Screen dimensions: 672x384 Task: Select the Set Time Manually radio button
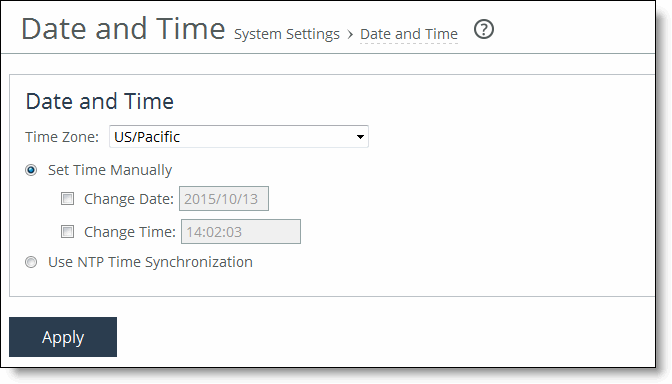pyautogui.click(x=31, y=170)
